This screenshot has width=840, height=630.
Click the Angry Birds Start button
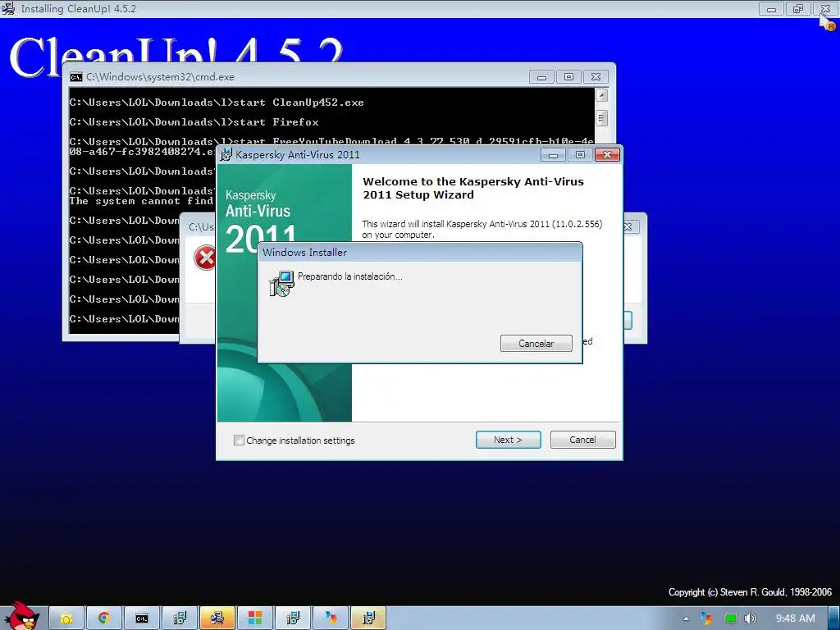[21, 616]
